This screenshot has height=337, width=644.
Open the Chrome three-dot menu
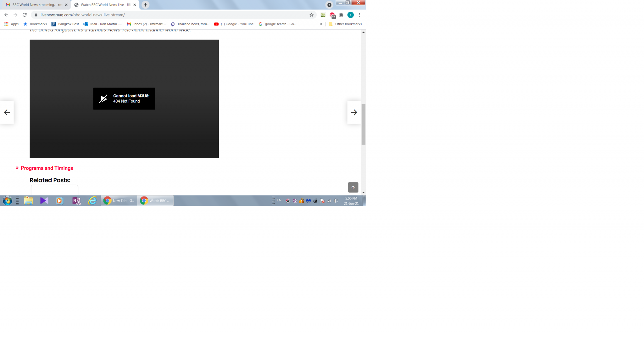click(x=360, y=15)
